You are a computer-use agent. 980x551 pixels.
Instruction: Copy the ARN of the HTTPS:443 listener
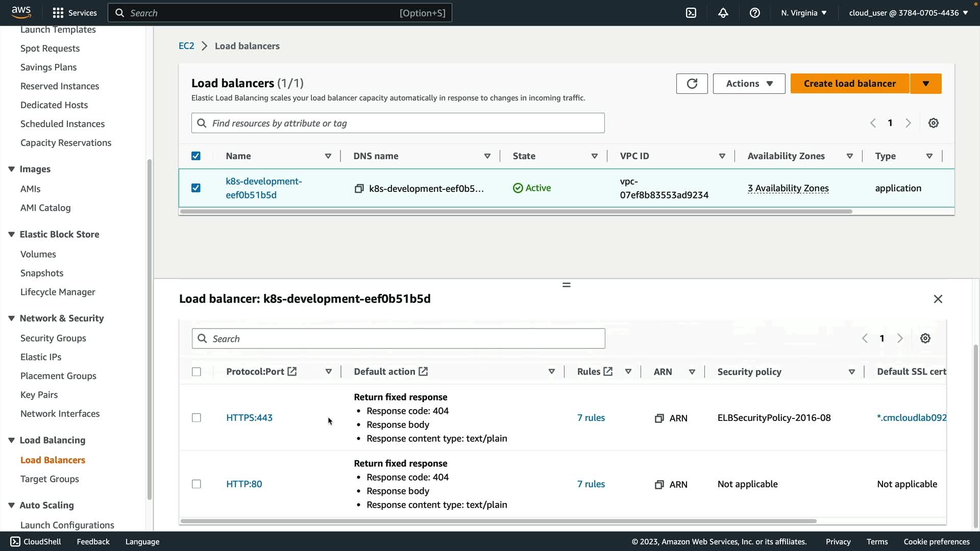659,418
